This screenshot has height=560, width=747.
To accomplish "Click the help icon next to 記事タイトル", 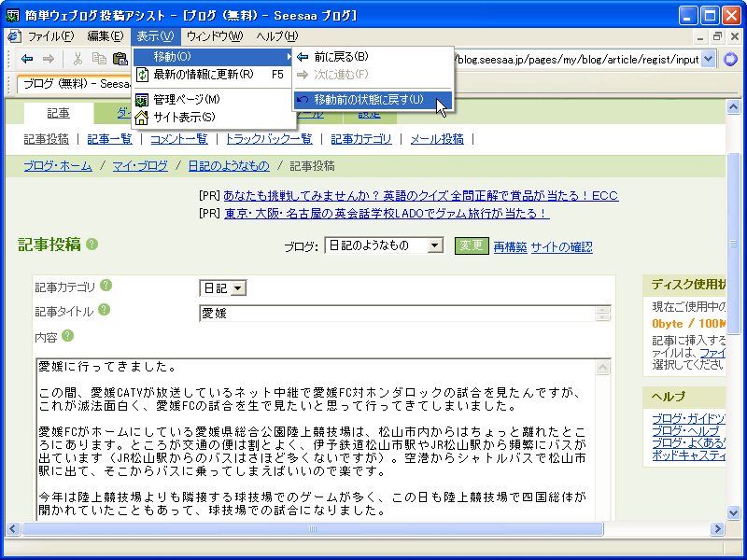I will click(104, 310).
